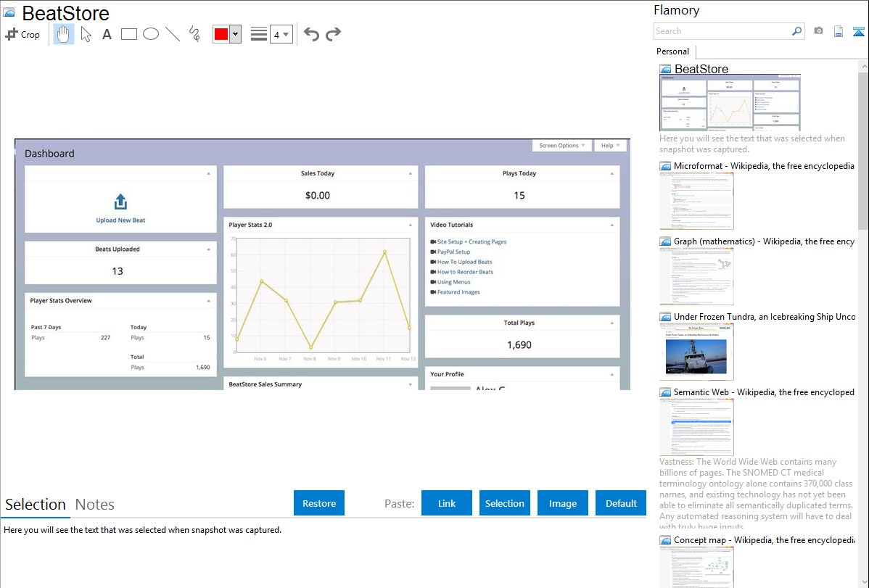Open the color picker dropdown arrow
This screenshot has width=869, height=588.
235,34
